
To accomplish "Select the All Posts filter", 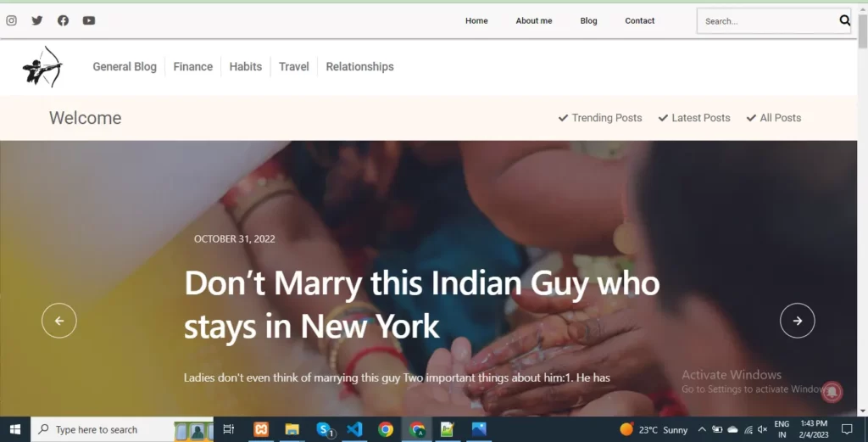I will pyautogui.click(x=774, y=118).
